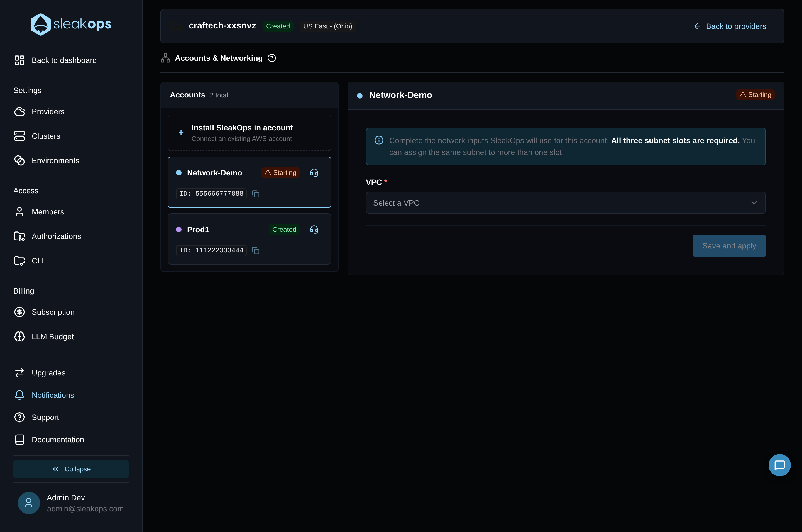The height and width of the screenshot is (532, 802).
Task: Click Starting status badge in Network-Demo header
Action: (x=755, y=95)
